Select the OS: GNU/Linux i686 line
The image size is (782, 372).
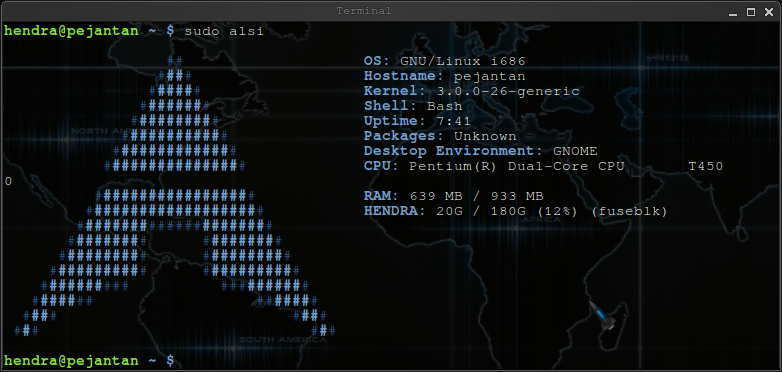(444, 61)
